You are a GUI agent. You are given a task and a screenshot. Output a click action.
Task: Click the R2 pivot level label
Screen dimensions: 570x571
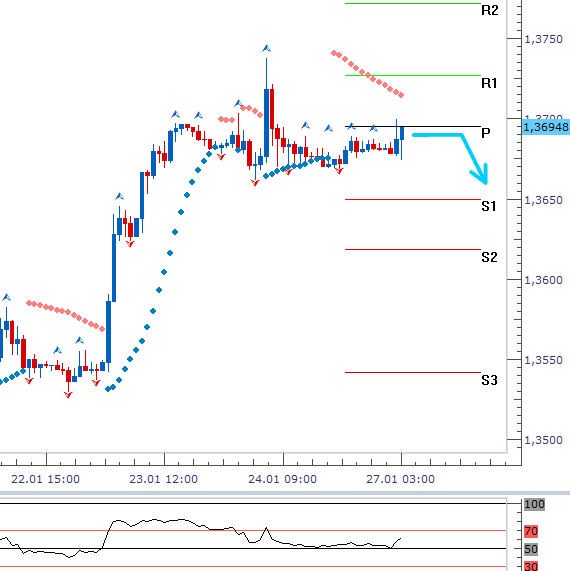pos(490,10)
